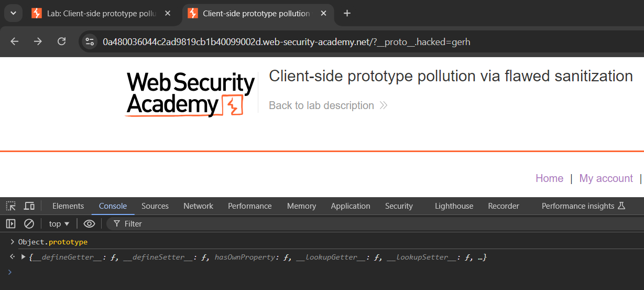Expand the Object.prototype result object
Viewport: 644px width, 290px height.
[x=23, y=257]
